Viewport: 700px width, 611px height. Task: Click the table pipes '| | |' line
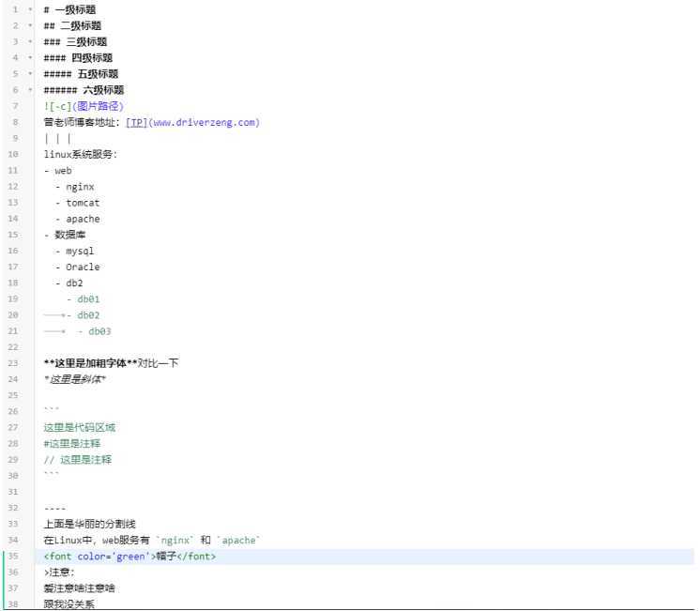pyautogui.click(x=57, y=139)
